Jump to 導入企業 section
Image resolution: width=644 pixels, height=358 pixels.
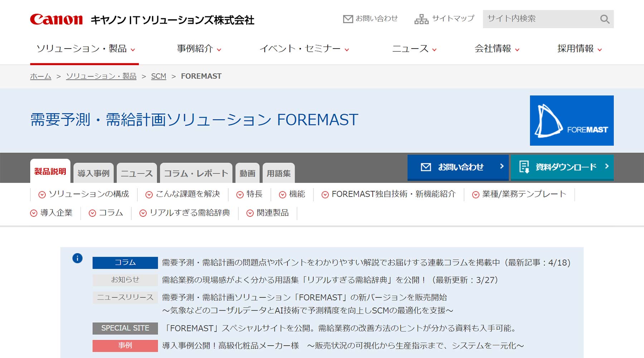point(56,213)
